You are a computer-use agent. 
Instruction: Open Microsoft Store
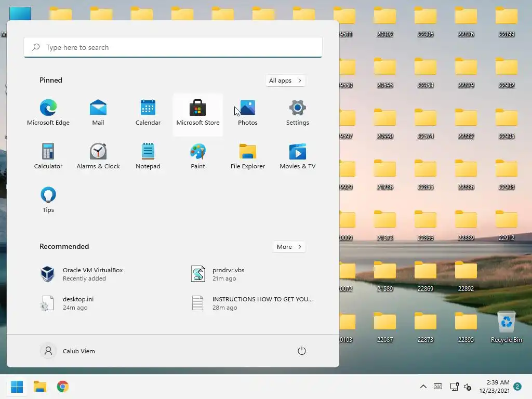[198, 114]
